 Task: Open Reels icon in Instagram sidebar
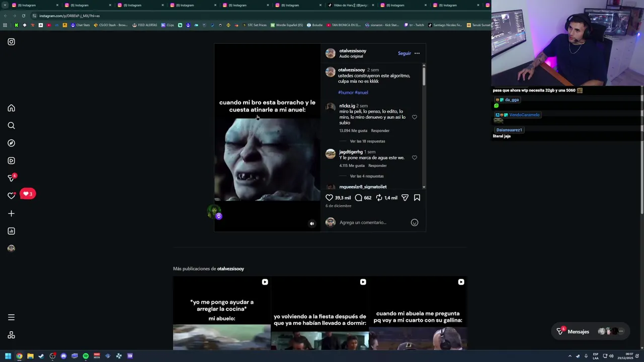point(11,161)
